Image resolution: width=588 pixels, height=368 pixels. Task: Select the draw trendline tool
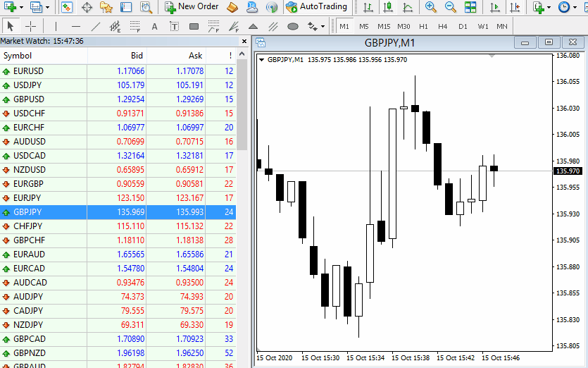[x=96, y=27]
